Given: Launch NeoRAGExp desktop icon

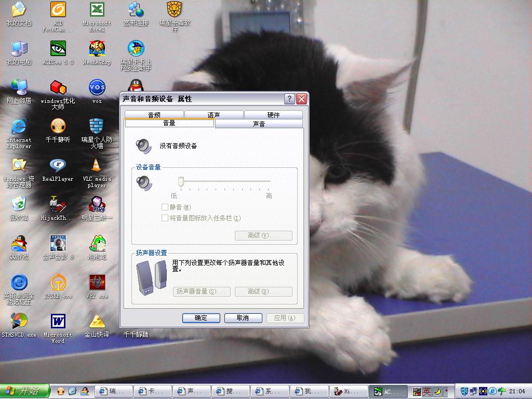Looking at the screenshot, I should pyautogui.click(x=97, y=53).
